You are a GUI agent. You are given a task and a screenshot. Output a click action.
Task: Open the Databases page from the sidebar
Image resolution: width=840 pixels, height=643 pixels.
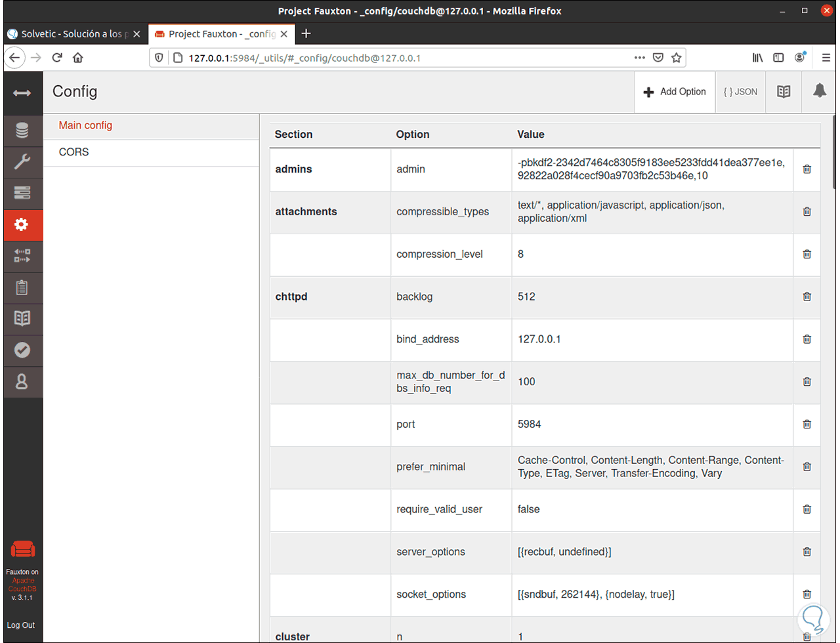22,131
